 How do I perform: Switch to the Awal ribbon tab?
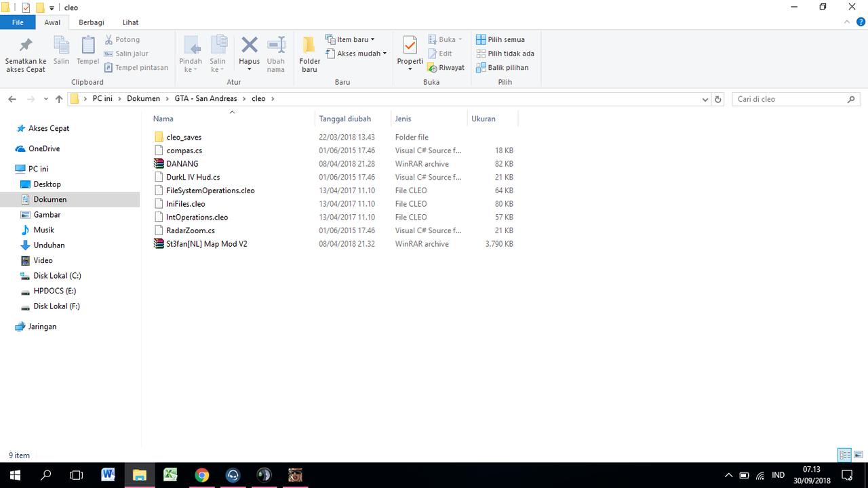pos(52,22)
